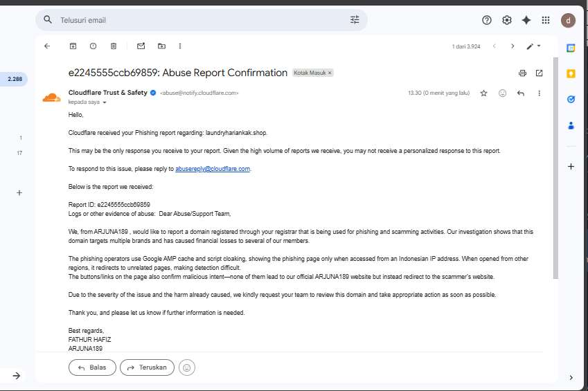Open abusereply@cloudflare.com link

[213, 169]
